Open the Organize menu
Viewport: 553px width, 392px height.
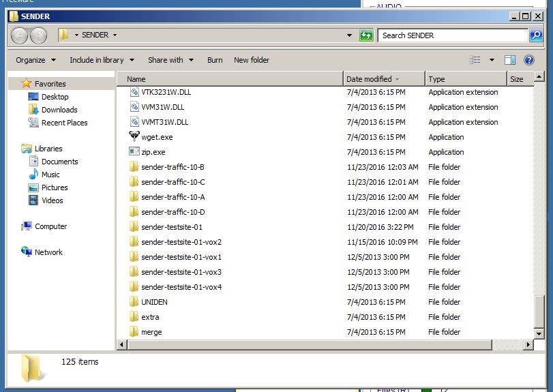click(x=35, y=60)
